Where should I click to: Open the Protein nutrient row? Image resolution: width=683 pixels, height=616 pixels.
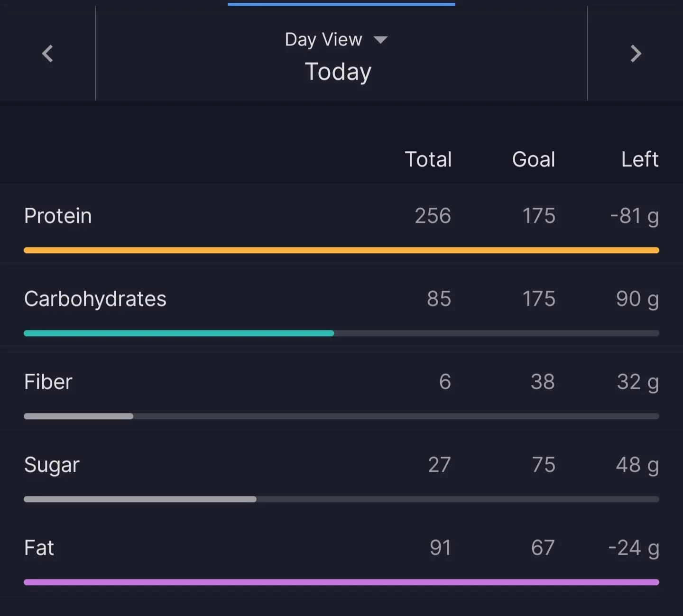tap(341, 225)
